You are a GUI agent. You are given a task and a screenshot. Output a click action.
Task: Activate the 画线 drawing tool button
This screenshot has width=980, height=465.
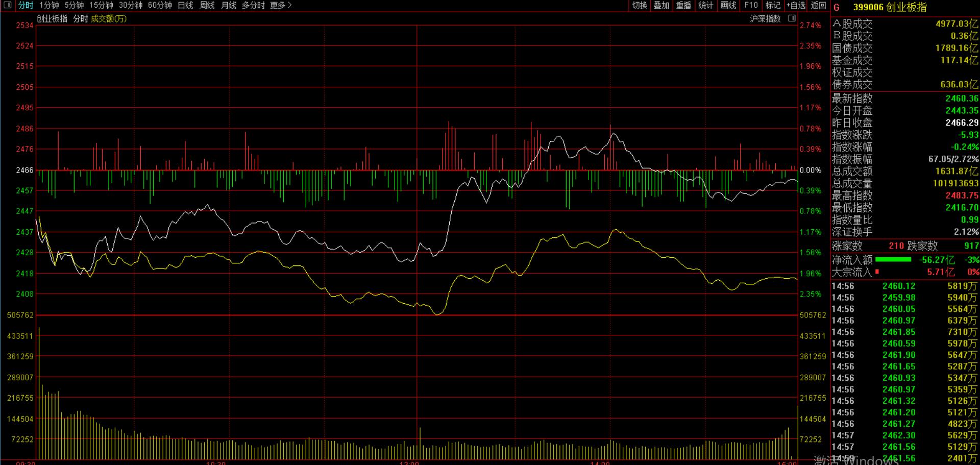pos(728,5)
